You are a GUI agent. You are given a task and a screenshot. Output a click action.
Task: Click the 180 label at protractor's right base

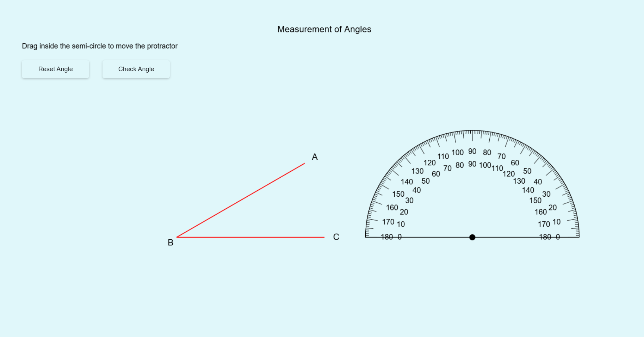pyautogui.click(x=545, y=237)
